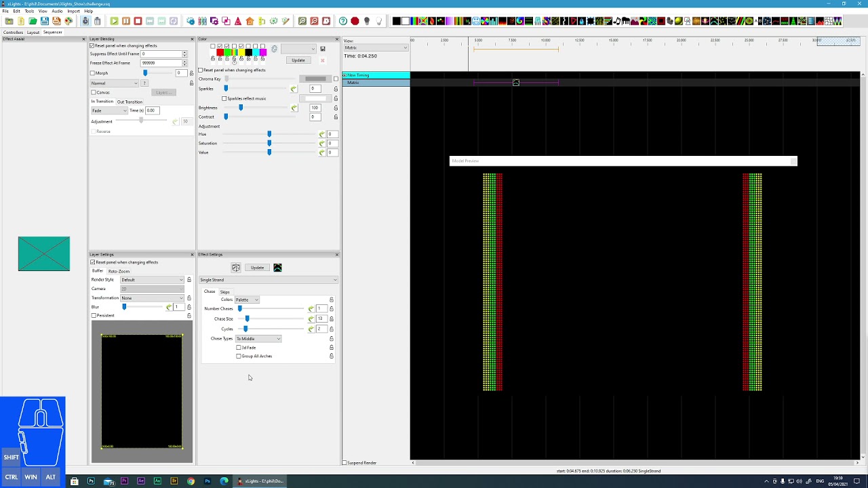Click the lock icon beside 3d Fade
Image resolution: width=868 pixels, height=488 pixels.
(331, 347)
